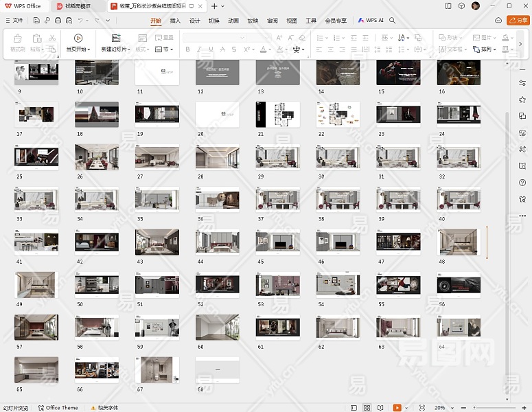The height and width of the screenshot is (412, 532).
Task: Switch to slide sorter view in status bar
Action: [x=367, y=408]
